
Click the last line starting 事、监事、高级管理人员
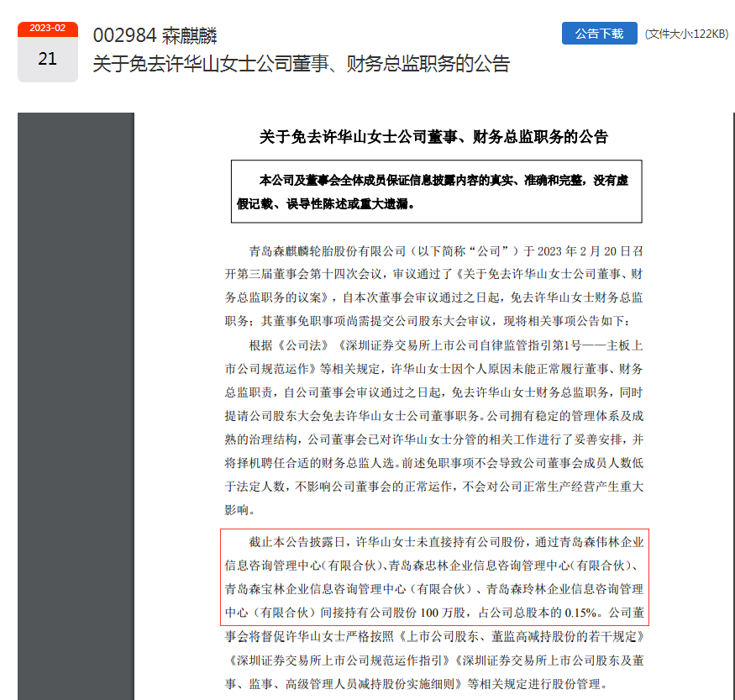416,685
